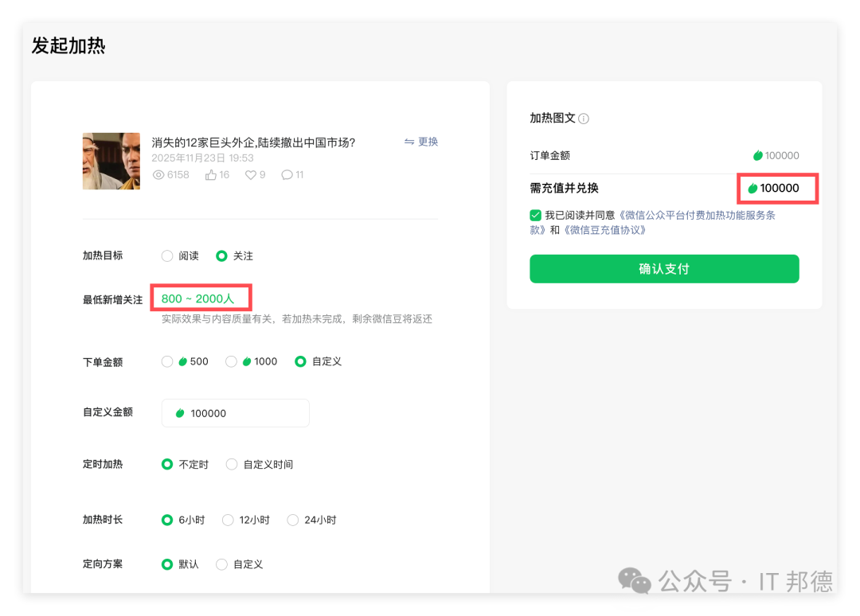
Task: Click the green bean icon in 订单金额 row
Action: pyautogui.click(x=757, y=156)
